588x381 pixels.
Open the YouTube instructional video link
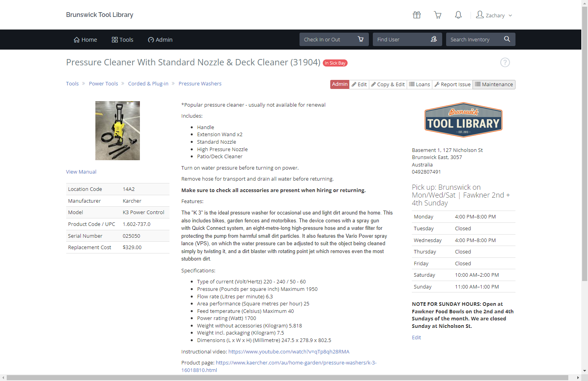[289, 352]
